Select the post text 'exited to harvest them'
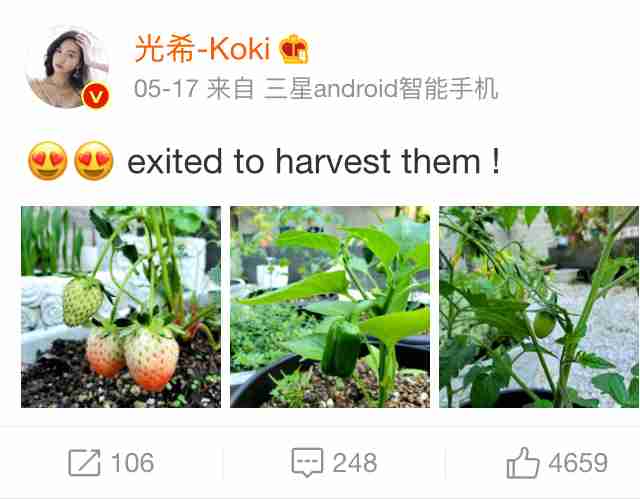Image resolution: width=640 pixels, height=499 pixels. pos(304,162)
